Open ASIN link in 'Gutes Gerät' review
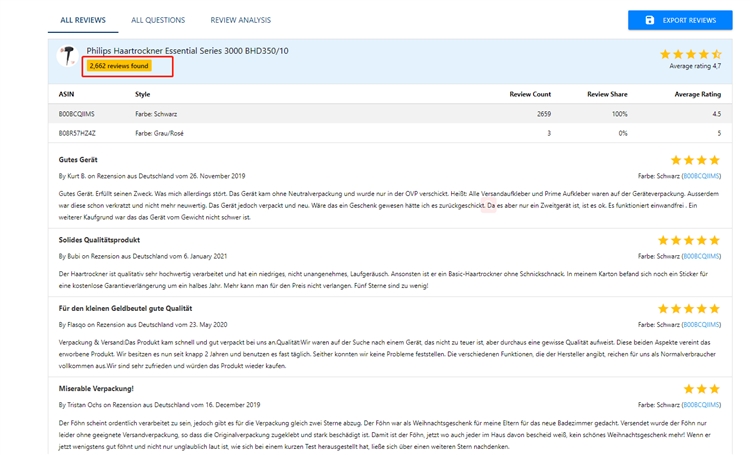The image size is (750, 455). coord(699,175)
